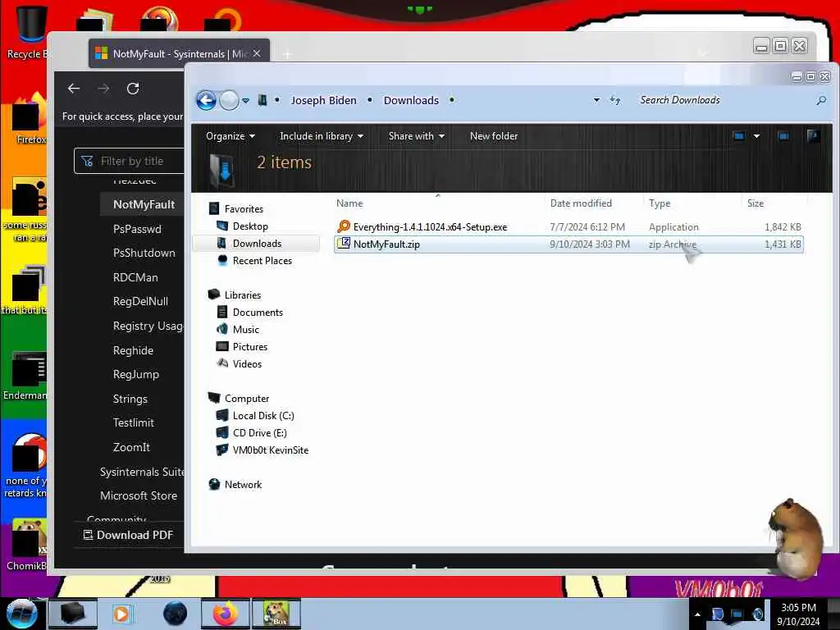
Task: Select Libraries in the navigation pane
Action: (242, 294)
